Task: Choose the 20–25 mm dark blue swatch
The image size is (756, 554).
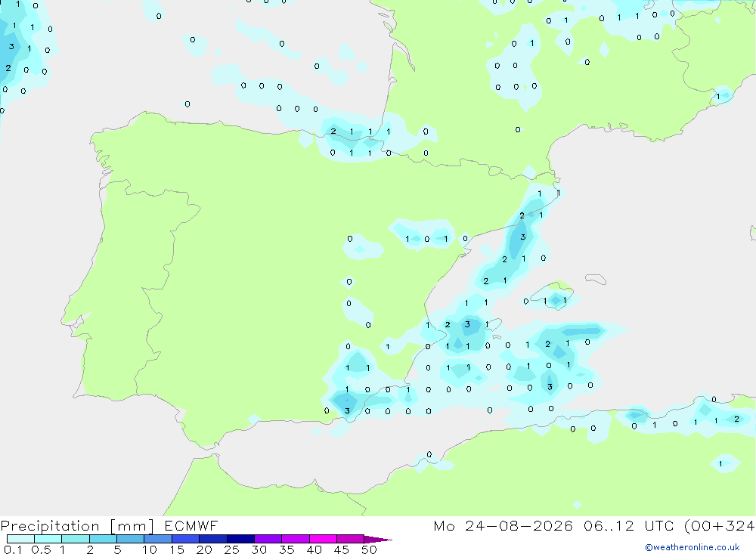Action: click(212, 539)
